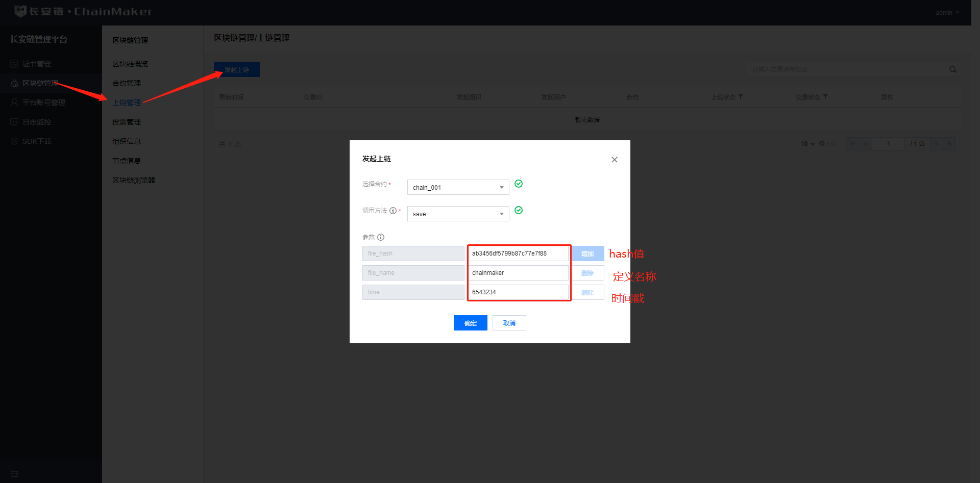Image resolution: width=980 pixels, height=483 pixels.
Task: Select 上链管理 in the submenu
Action: click(x=127, y=103)
